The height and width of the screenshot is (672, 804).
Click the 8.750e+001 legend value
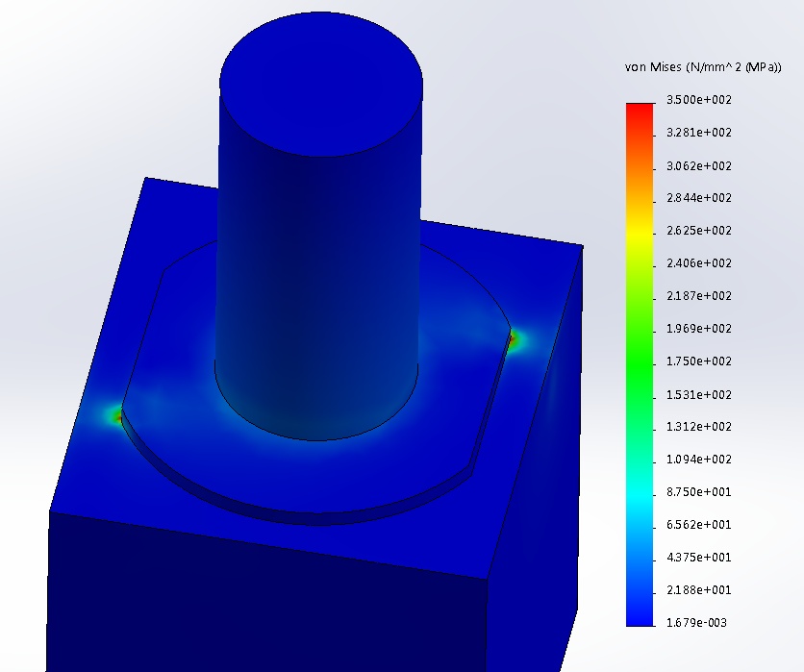click(x=699, y=492)
